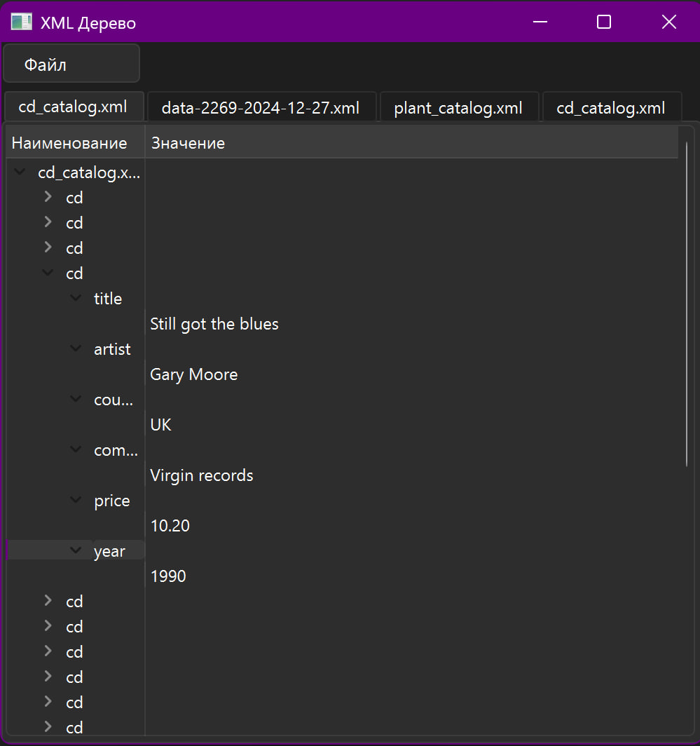Collapse the year node chevron

[x=76, y=550]
